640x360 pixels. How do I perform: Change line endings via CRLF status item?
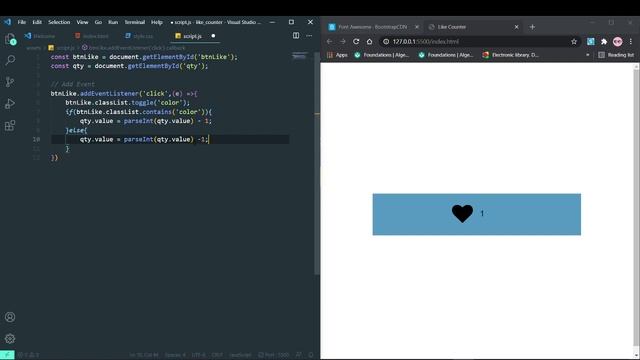point(217,355)
